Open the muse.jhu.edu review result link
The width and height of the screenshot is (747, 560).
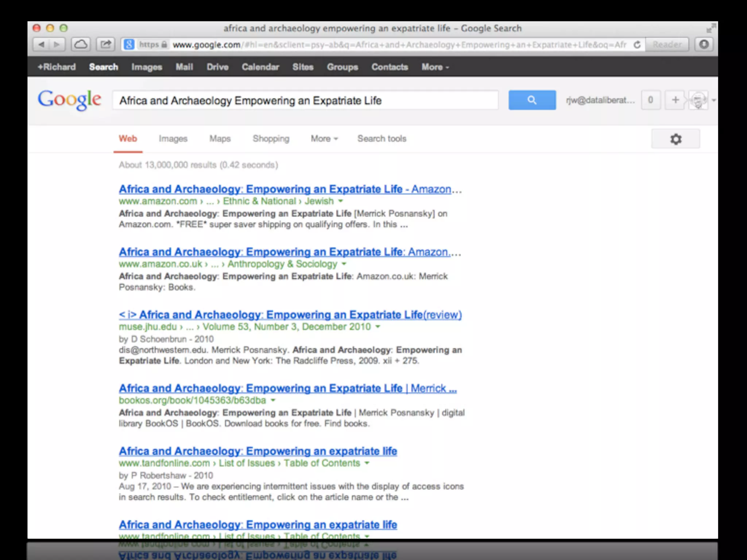point(290,315)
